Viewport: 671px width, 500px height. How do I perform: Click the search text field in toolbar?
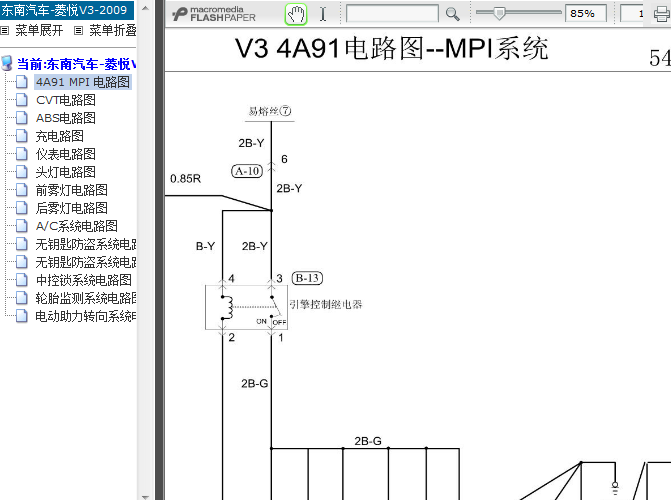pyautogui.click(x=392, y=14)
